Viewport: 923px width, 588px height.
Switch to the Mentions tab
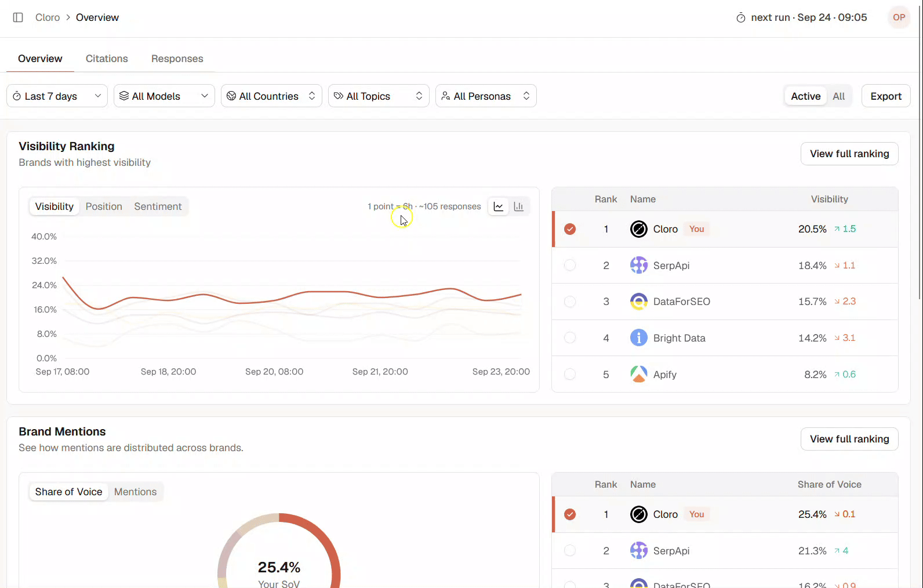[135, 492]
